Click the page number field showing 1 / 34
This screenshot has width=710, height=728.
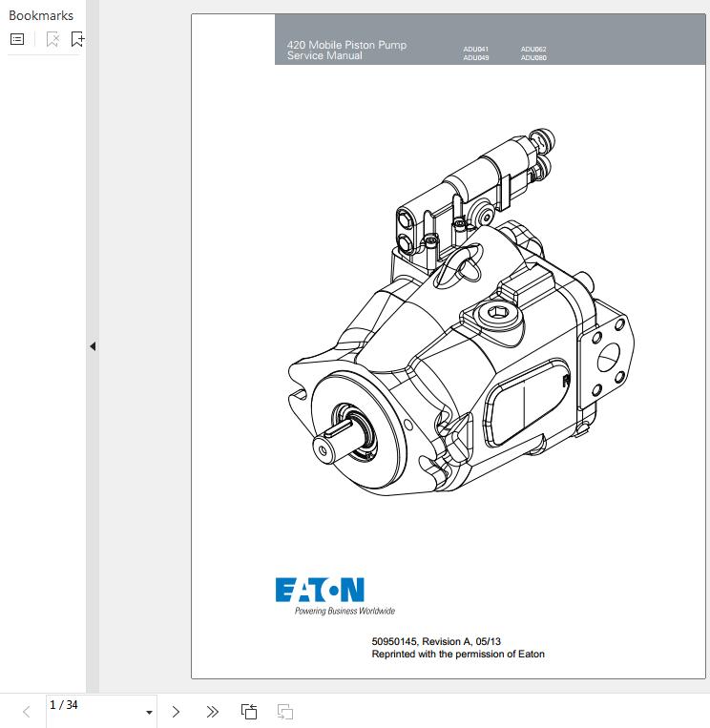pyautogui.click(x=101, y=711)
